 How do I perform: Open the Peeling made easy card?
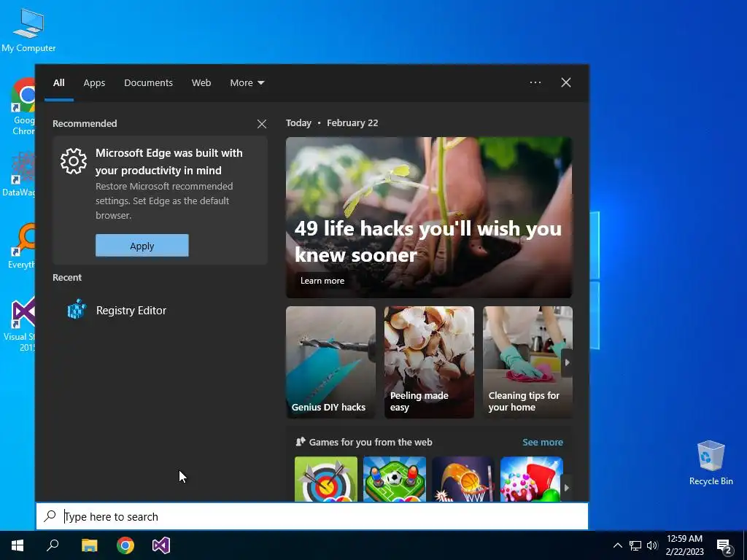(x=429, y=362)
